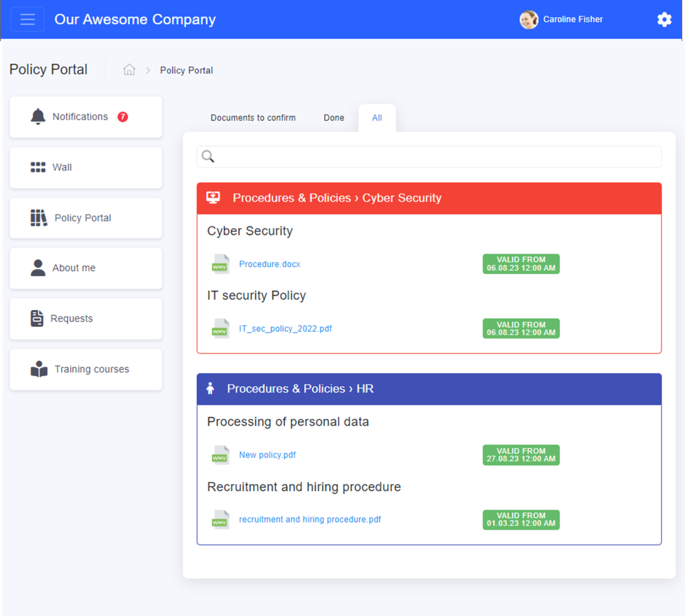Click the Cyber Security section title

point(250,231)
